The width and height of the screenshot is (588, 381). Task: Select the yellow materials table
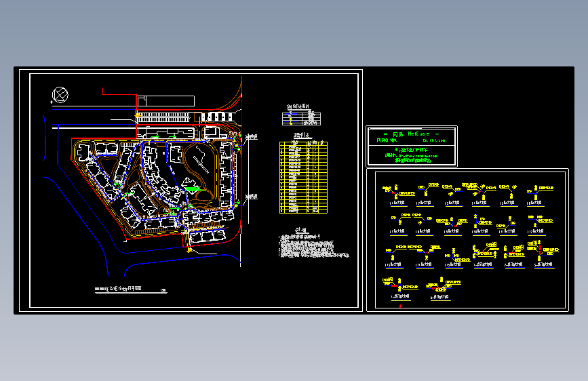(x=303, y=178)
